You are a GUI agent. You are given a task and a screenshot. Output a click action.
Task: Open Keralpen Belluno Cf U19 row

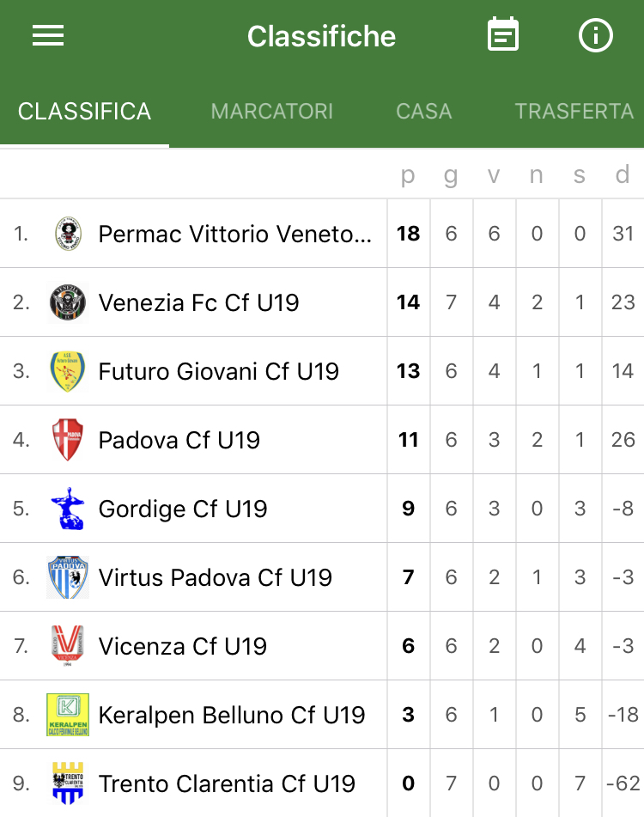tap(322, 715)
